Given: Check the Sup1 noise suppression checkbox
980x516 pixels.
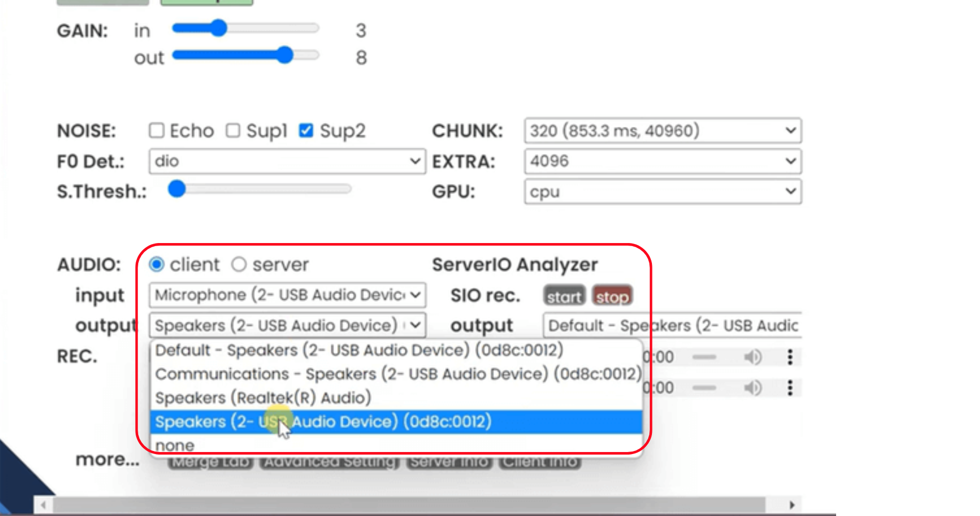Looking at the screenshot, I should click(233, 131).
